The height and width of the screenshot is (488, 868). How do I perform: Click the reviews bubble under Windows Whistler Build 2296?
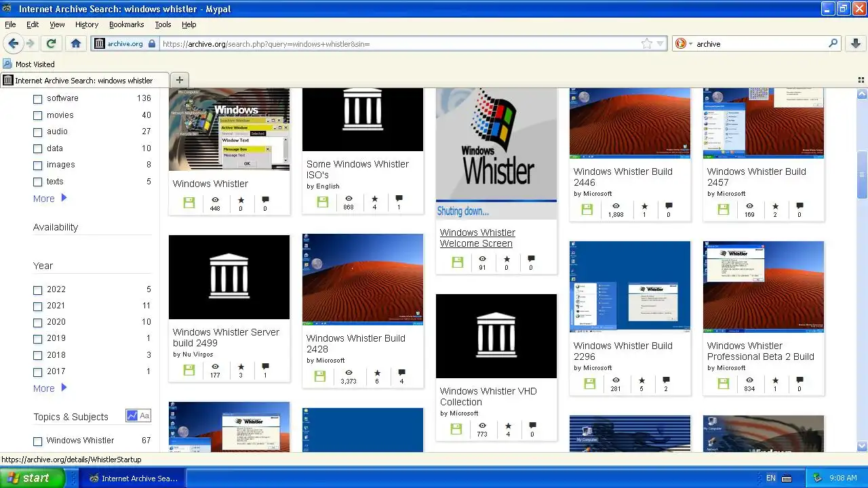point(666,380)
